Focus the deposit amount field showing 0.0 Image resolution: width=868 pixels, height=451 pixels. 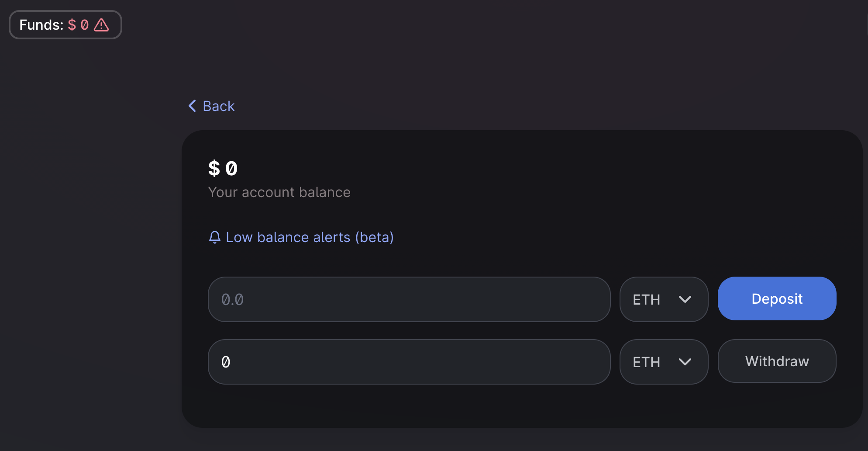pyautogui.click(x=409, y=299)
